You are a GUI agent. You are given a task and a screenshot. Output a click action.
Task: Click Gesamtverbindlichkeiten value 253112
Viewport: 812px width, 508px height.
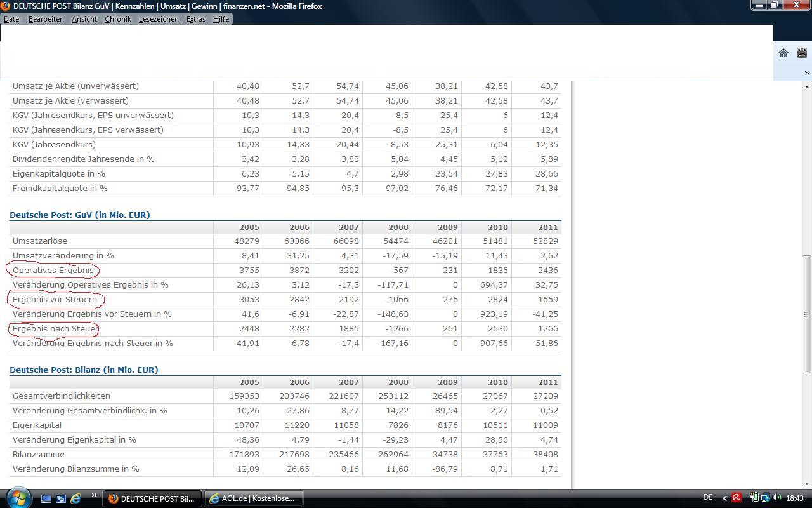pyautogui.click(x=393, y=396)
